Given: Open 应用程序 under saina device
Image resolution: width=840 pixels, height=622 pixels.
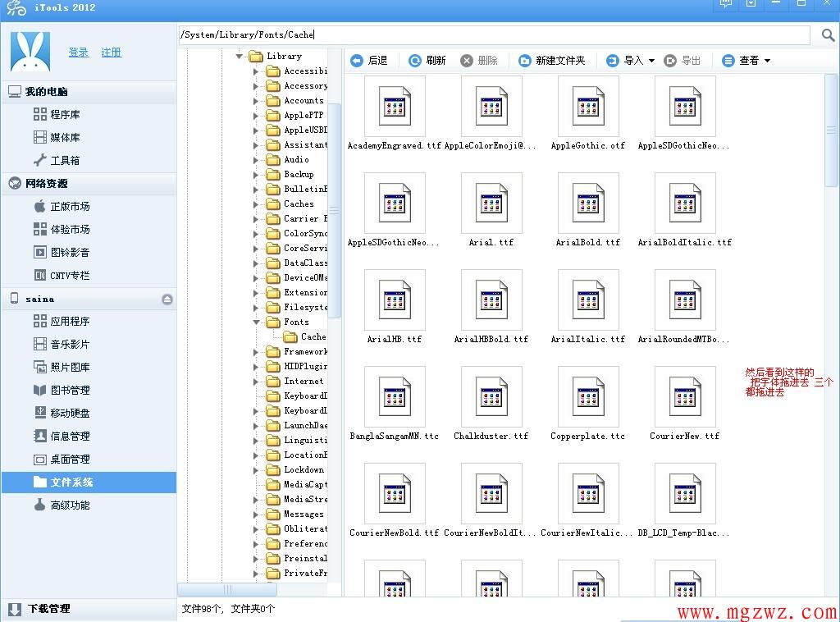Looking at the screenshot, I should pos(62,321).
